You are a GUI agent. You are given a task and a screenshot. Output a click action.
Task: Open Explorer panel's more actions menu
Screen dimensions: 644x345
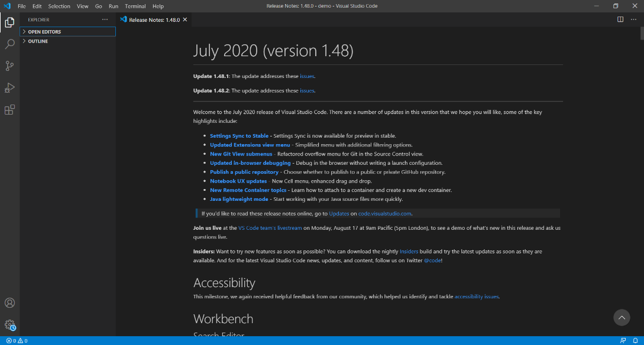105,19
